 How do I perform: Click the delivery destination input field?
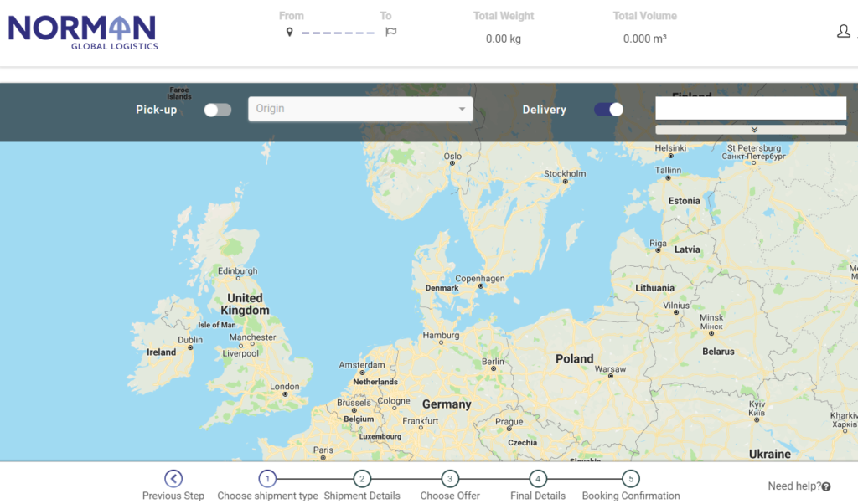(751, 108)
